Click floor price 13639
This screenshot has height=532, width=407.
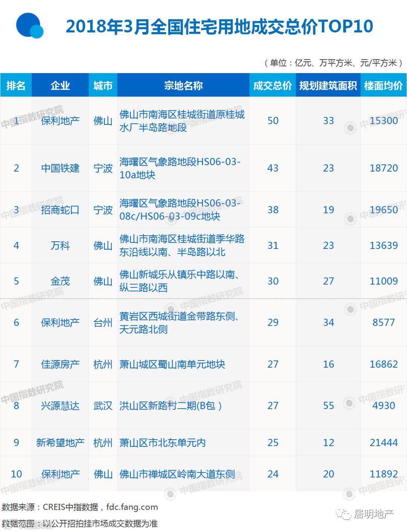click(x=384, y=245)
